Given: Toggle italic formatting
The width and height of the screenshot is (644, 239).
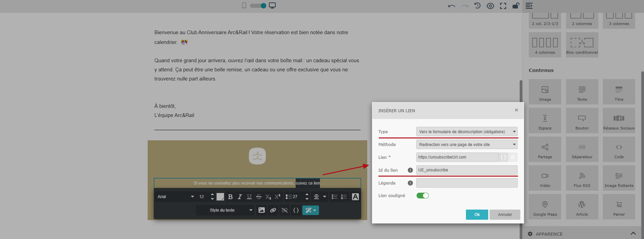Looking at the screenshot, I should click(x=240, y=197).
